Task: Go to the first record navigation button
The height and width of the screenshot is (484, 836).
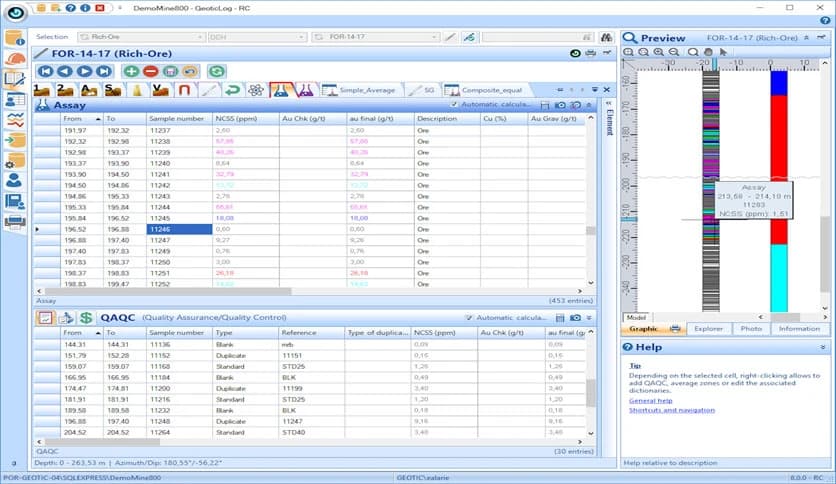Action: click(46, 71)
